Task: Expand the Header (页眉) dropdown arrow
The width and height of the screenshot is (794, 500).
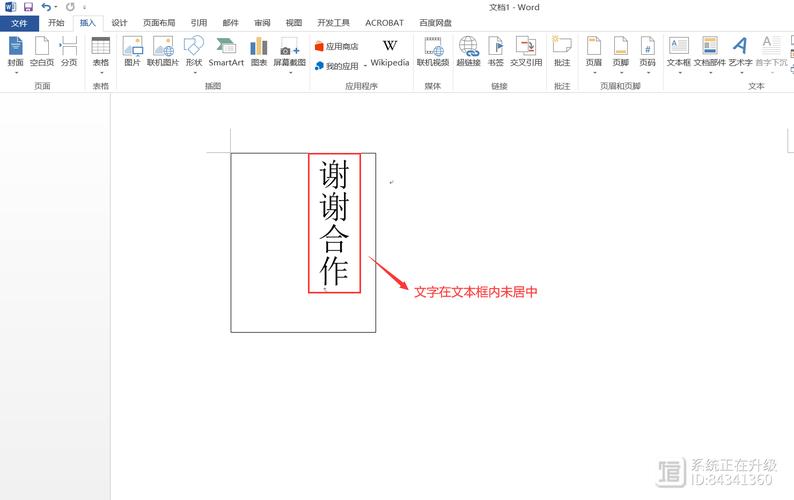Action: coord(593,73)
